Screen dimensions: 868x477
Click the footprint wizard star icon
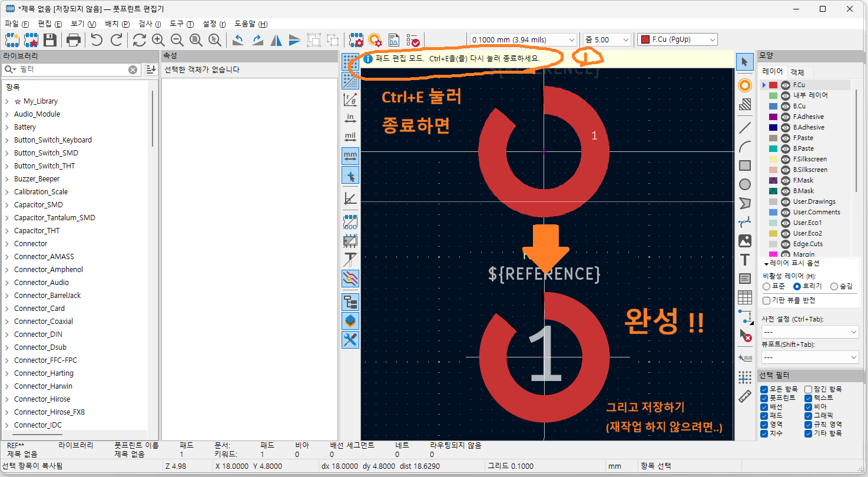(31, 40)
